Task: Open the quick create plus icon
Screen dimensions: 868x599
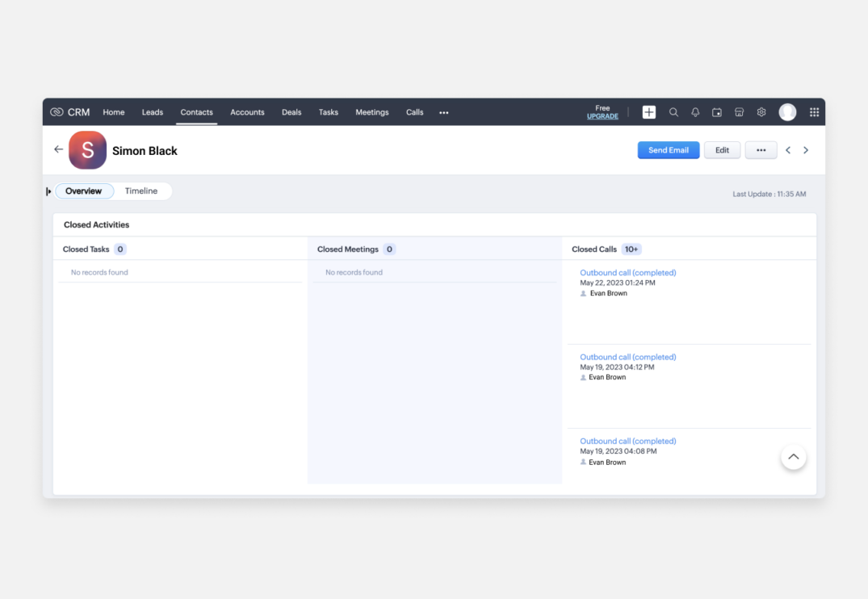Action: point(648,112)
